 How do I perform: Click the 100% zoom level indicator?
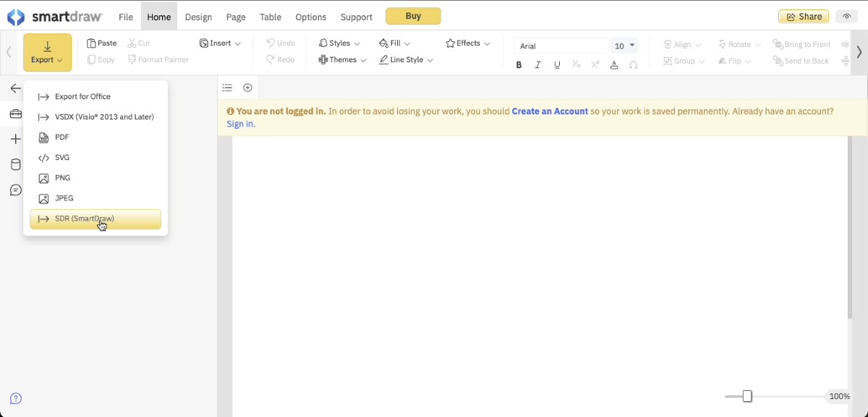(x=839, y=396)
